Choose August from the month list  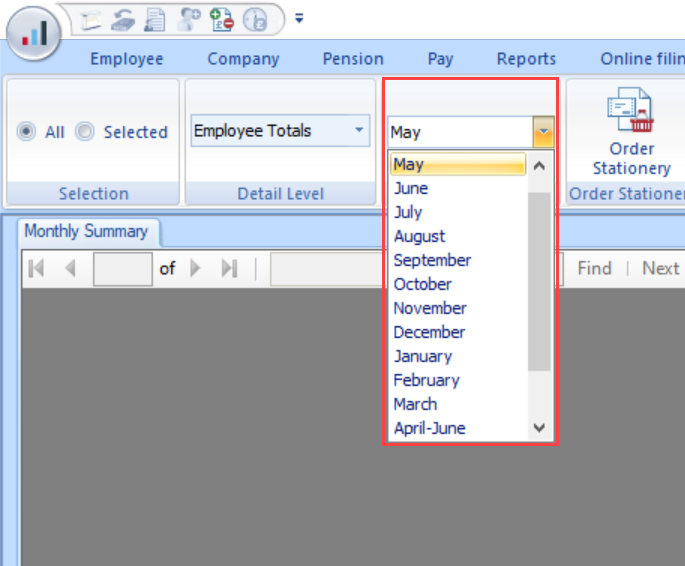tap(458, 236)
